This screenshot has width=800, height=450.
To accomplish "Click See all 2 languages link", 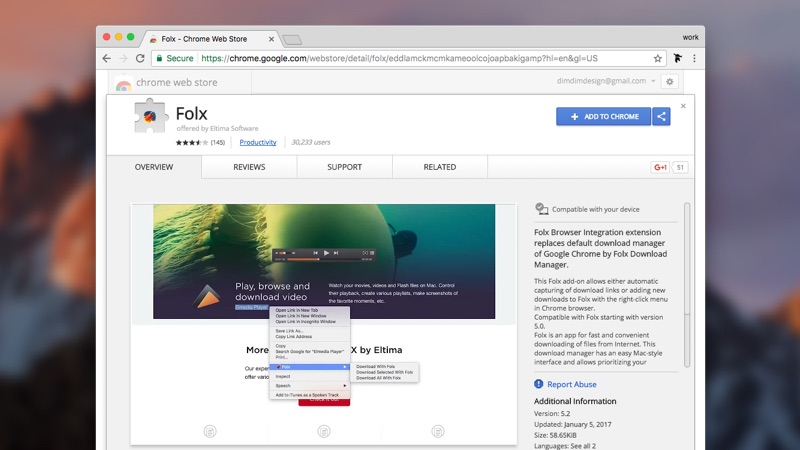I will [582, 446].
